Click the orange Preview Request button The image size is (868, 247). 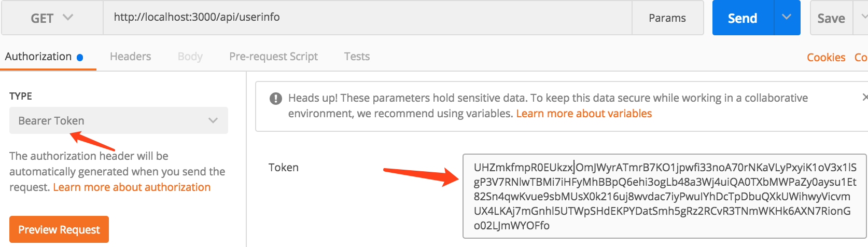59,229
